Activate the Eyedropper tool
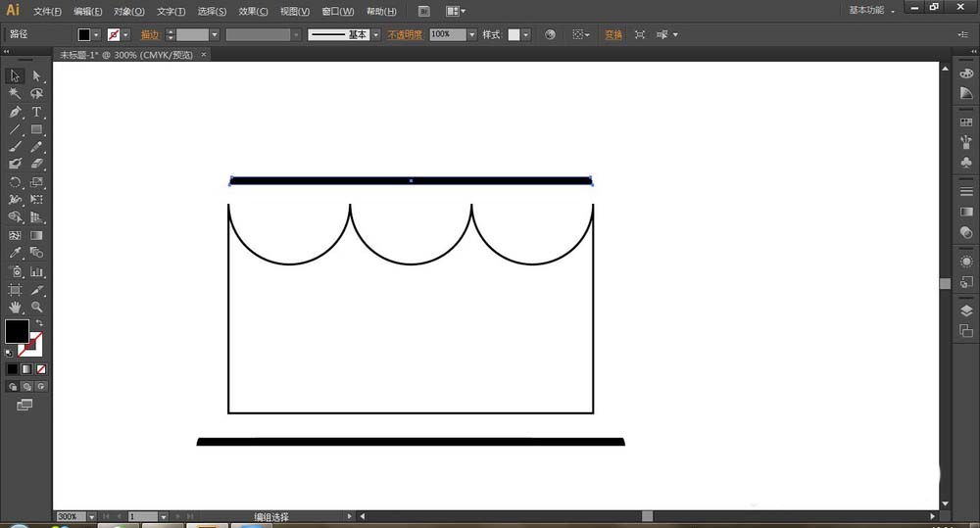The image size is (980, 528). click(15, 253)
